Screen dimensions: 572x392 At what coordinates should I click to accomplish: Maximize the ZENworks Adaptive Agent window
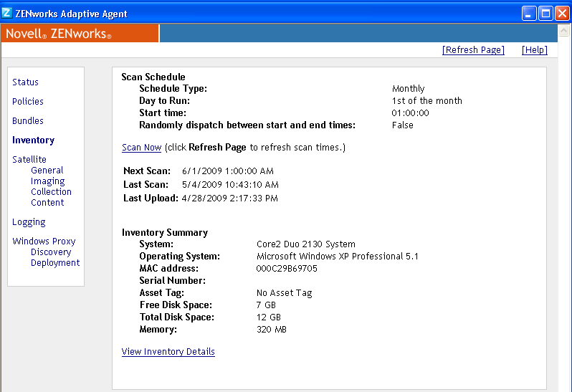pyautogui.click(x=545, y=13)
